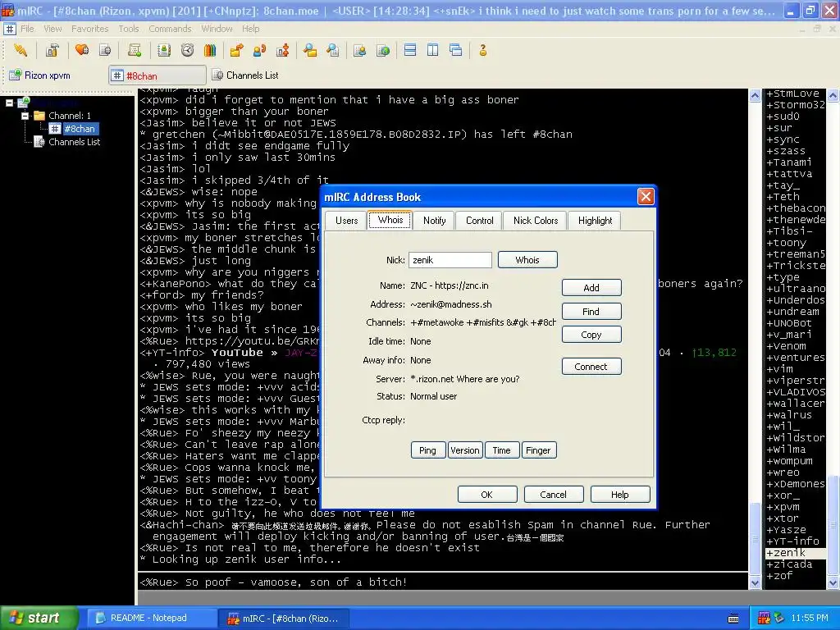Click the Whois button next to Nick field
840x630 pixels.
tap(527, 260)
